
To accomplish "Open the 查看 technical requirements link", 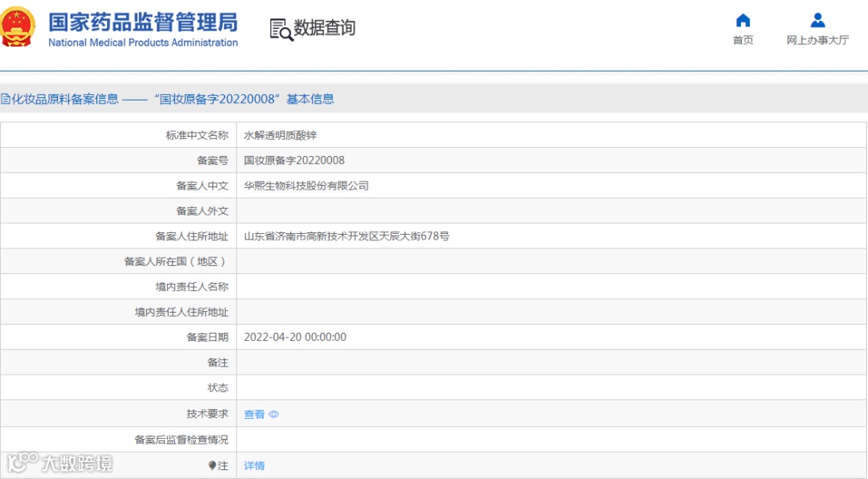I will [x=254, y=414].
